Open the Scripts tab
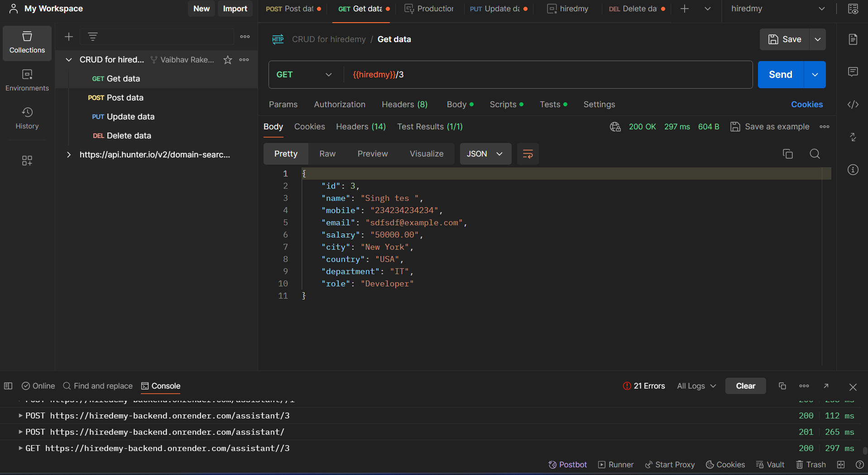 click(x=506, y=104)
